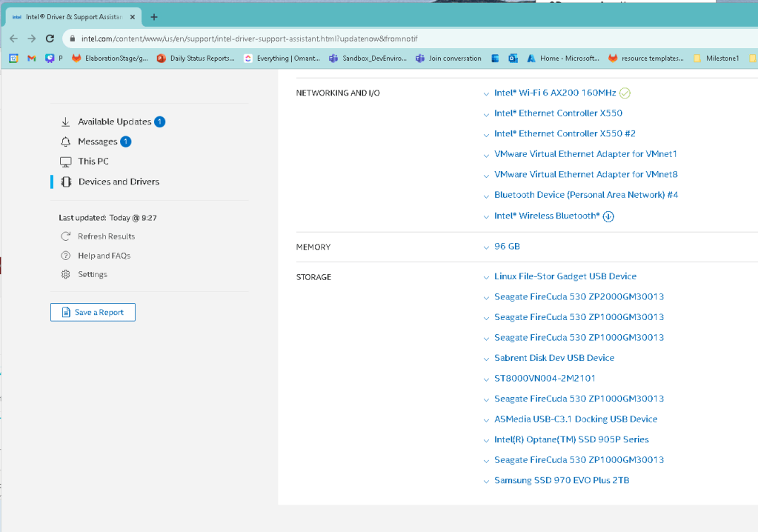This screenshot has width=758, height=532.
Task: Click the Available Updates count badge
Action: click(x=159, y=122)
